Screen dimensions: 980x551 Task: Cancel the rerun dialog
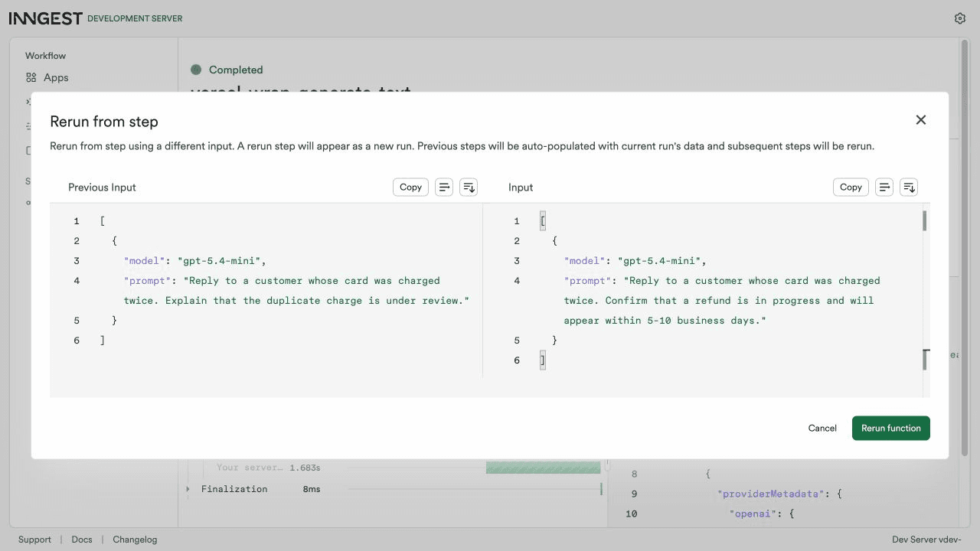[822, 428]
